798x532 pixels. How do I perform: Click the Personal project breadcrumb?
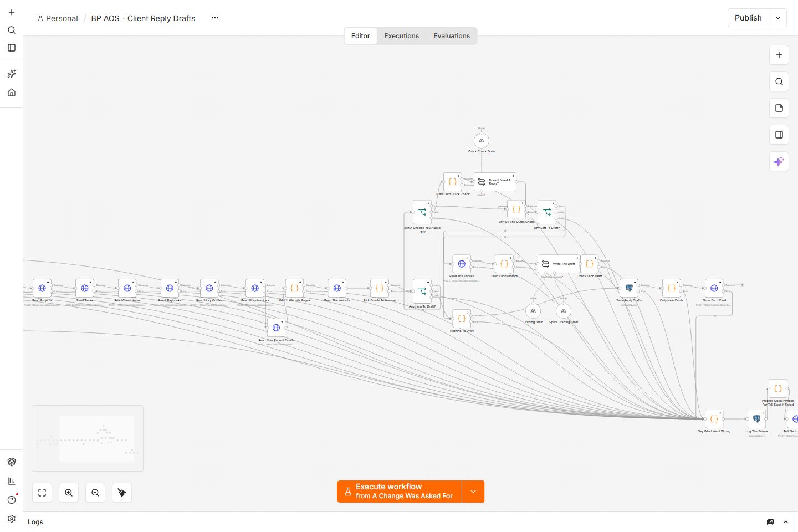(x=58, y=18)
